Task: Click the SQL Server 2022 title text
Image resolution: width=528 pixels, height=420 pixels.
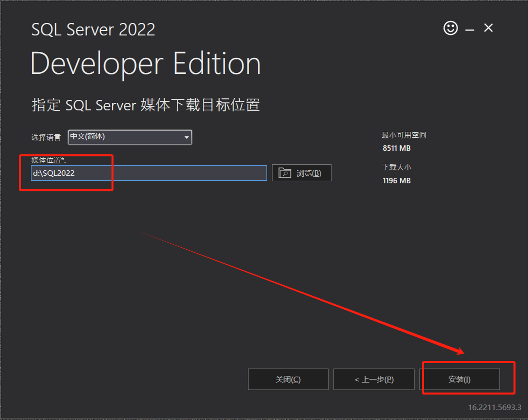Action: coord(93,29)
